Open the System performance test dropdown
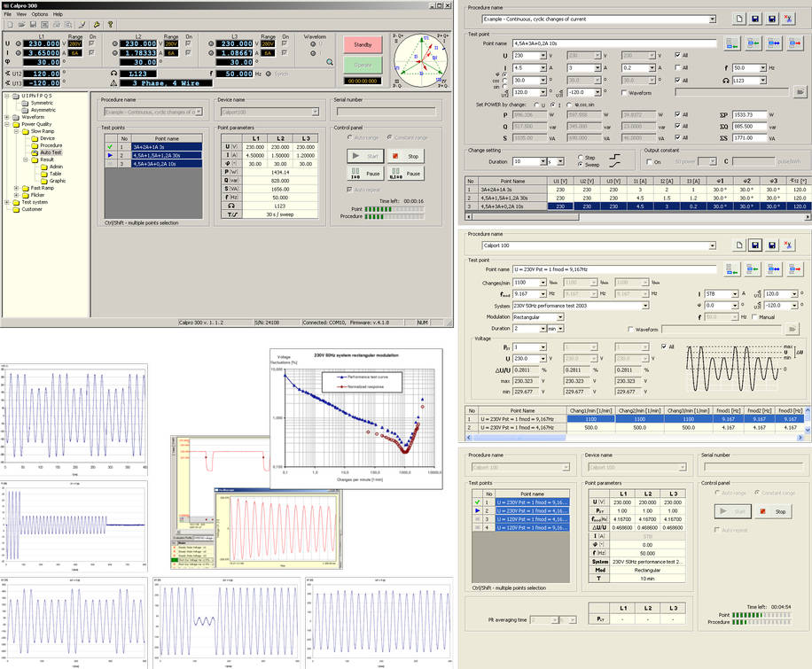The image size is (812, 669). point(644,306)
